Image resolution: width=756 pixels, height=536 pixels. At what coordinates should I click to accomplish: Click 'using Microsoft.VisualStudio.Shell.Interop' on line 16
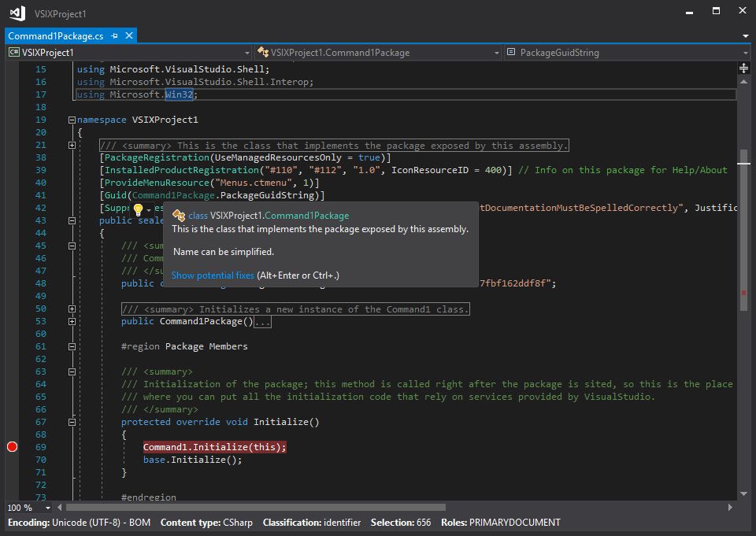click(x=195, y=82)
